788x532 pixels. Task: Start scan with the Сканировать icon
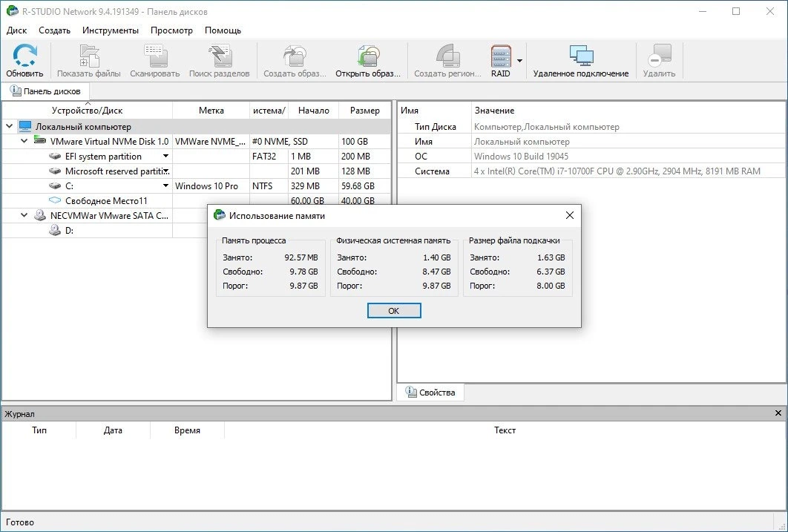click(155, 55)
